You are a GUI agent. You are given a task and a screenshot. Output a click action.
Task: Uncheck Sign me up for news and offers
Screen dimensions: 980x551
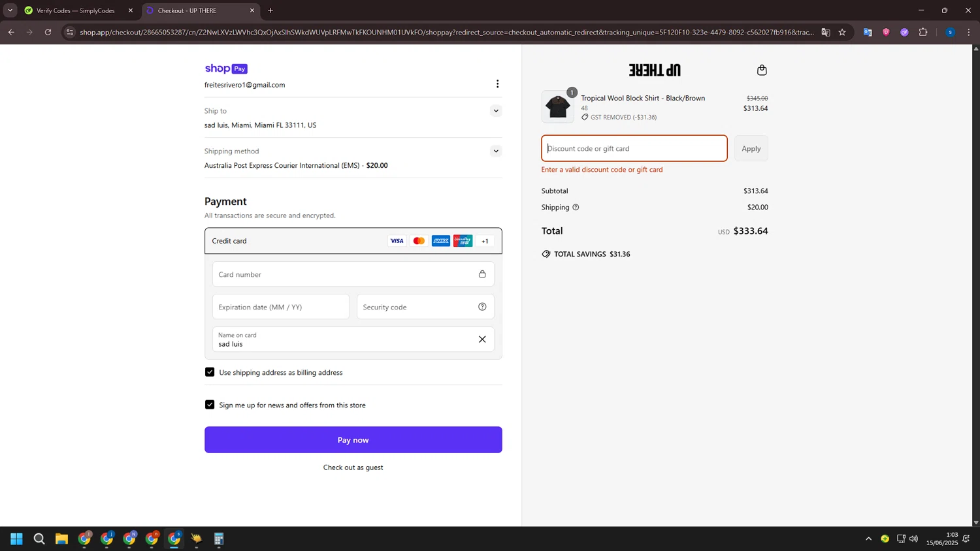(x=210, y=405)
